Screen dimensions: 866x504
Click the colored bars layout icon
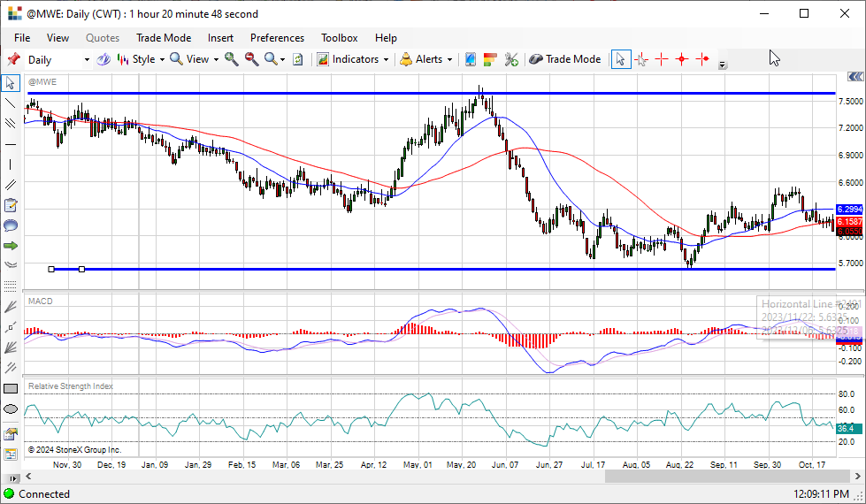490,59
